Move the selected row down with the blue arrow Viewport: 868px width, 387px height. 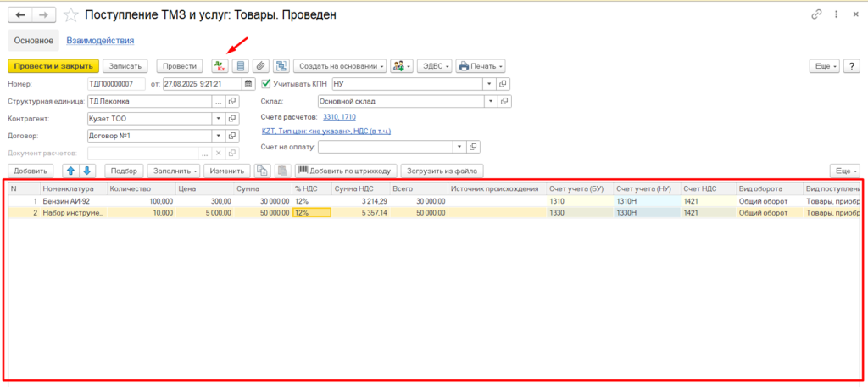point(86,171)
